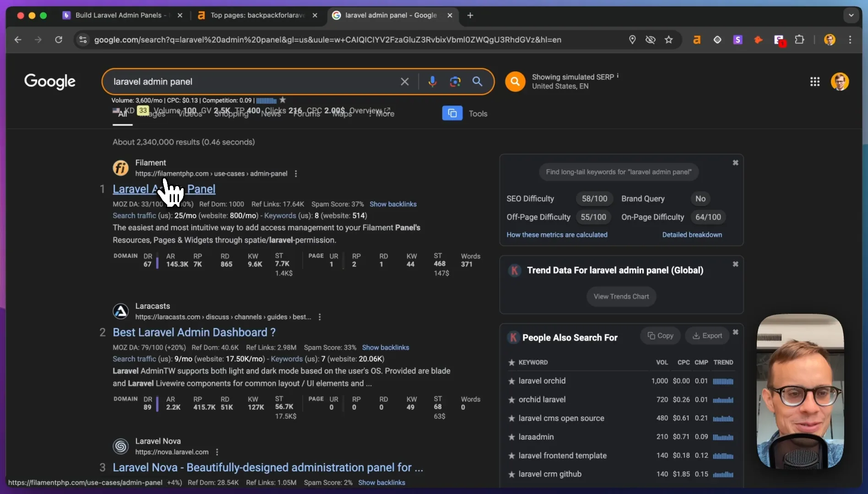868x494 pixels.
Task: Open options for Laracasts result
Action: click(320, 317)
